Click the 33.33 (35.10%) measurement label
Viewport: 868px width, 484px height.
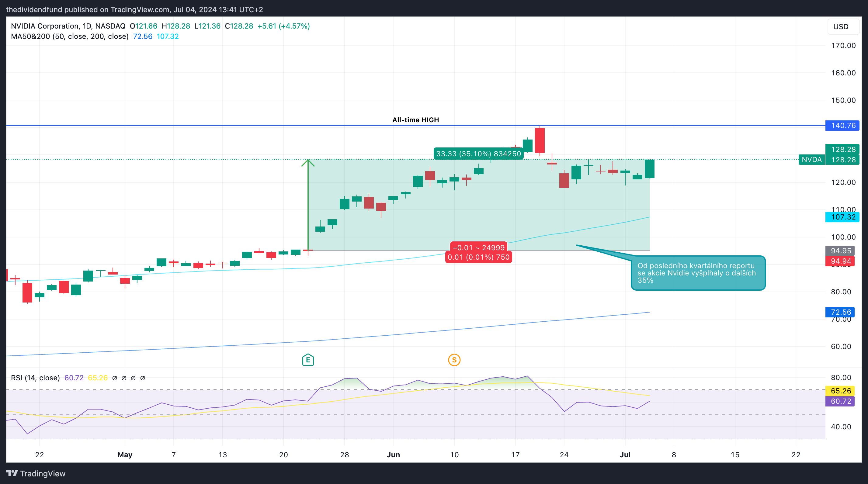coord(478,154)
